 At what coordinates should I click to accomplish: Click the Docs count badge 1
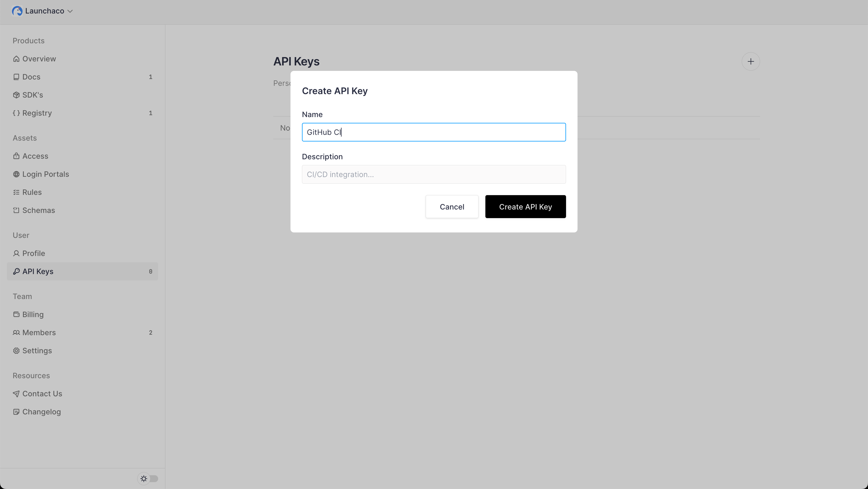click(x=151, y=77)
